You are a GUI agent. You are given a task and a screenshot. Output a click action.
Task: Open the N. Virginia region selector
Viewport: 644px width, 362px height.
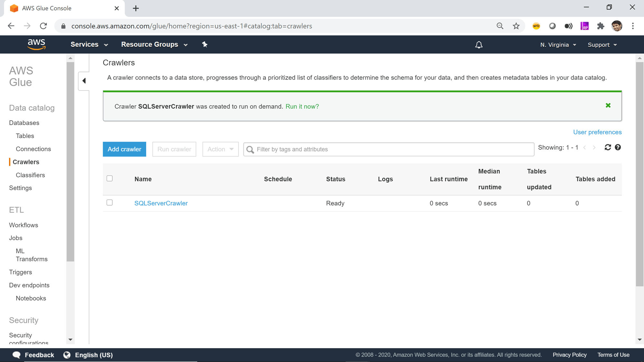pos(558,45)
